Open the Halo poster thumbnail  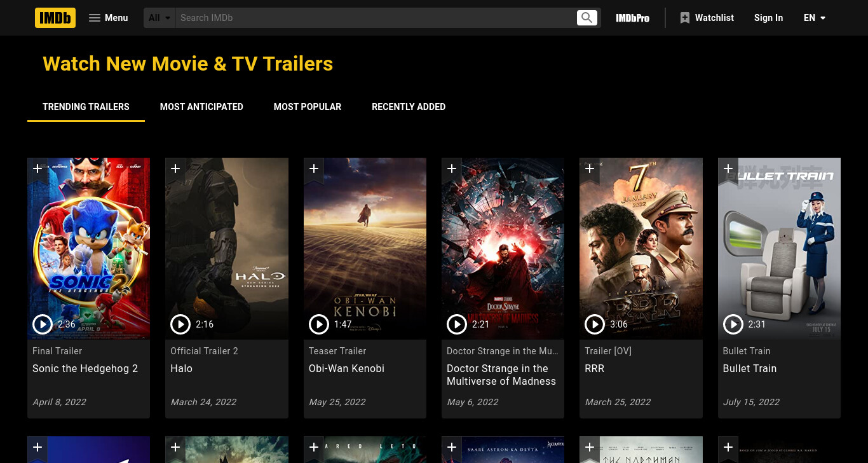227,248
